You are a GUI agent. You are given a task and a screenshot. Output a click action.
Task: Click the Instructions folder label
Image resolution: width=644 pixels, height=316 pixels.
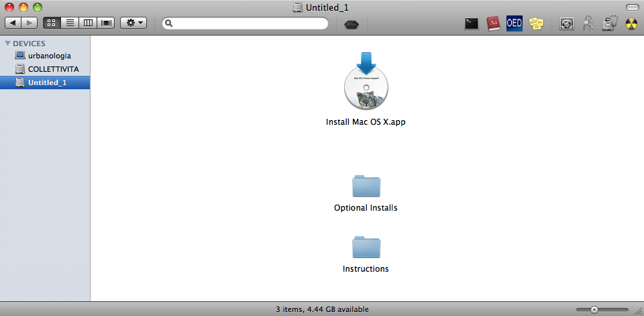[x=366, y=269]
